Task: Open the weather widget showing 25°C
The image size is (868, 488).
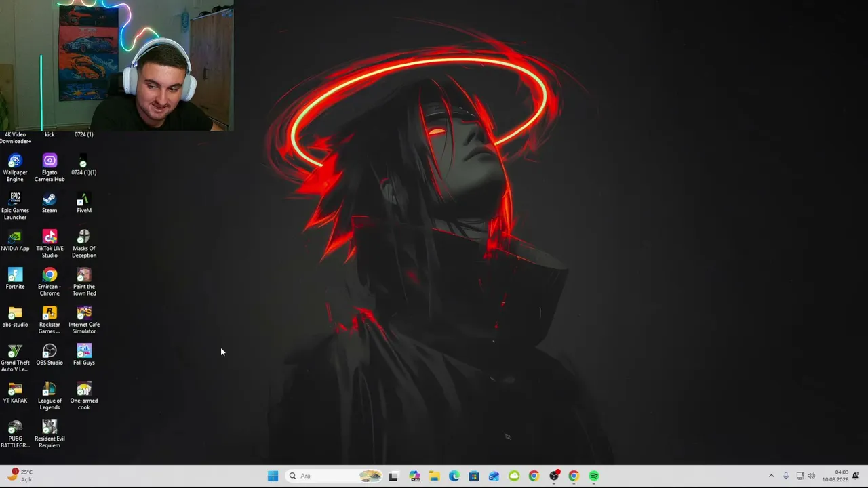Action: 20,475
